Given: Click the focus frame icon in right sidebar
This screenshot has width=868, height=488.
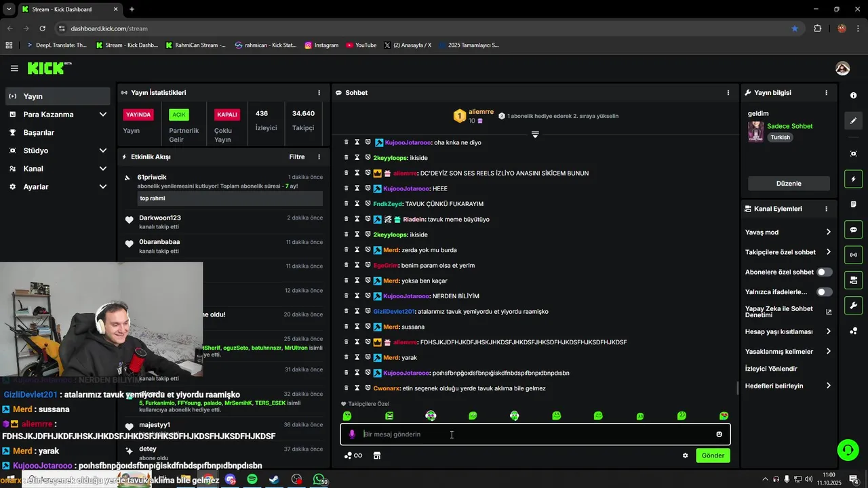Looking at the screenshot, I should (853, 154).
